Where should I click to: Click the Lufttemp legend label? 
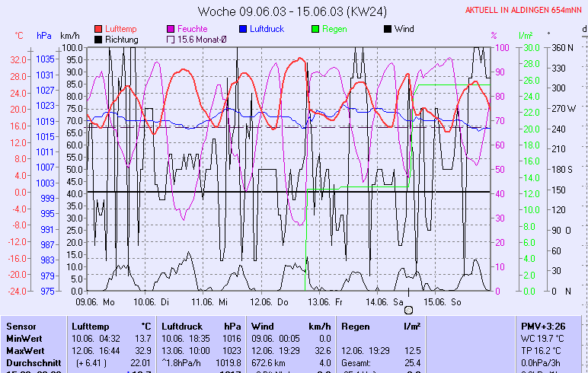(x=120, y=29)
